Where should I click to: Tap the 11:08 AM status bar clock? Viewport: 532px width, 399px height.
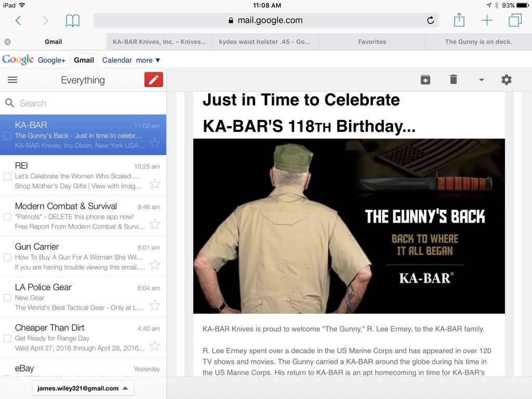(x=267, y=5)
